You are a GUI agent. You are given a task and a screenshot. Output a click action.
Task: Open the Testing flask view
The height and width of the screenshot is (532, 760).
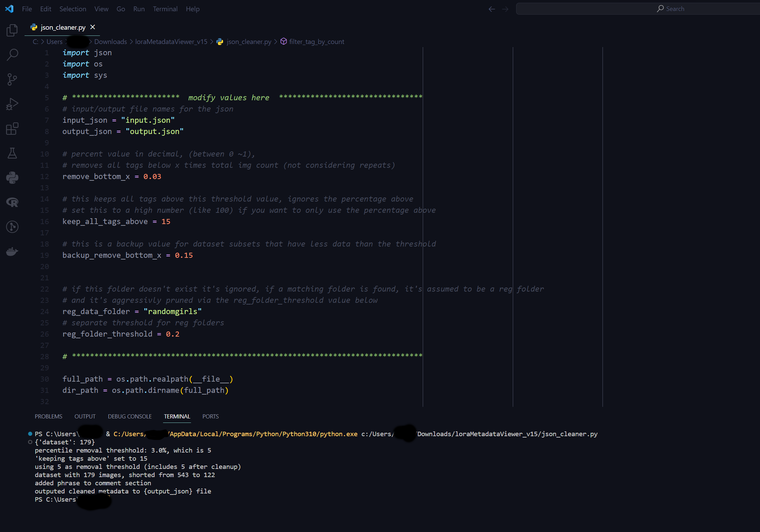pos(12,153)
